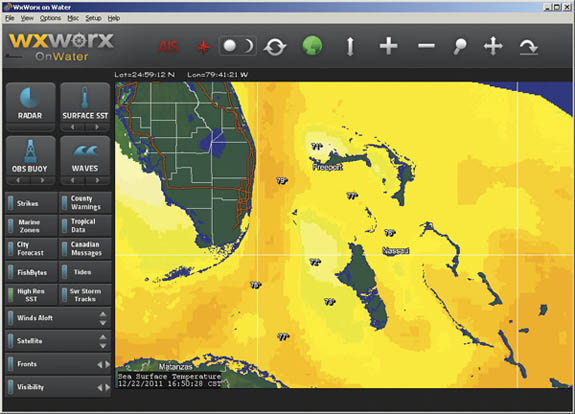Click Visibility left arrow
575x414 pixels.
99,387
